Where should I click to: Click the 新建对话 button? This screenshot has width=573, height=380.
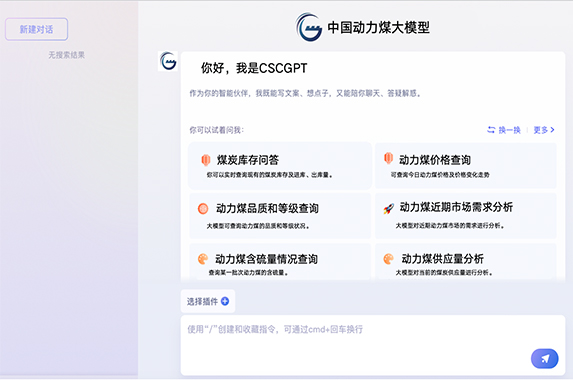(x=36, y=29)
